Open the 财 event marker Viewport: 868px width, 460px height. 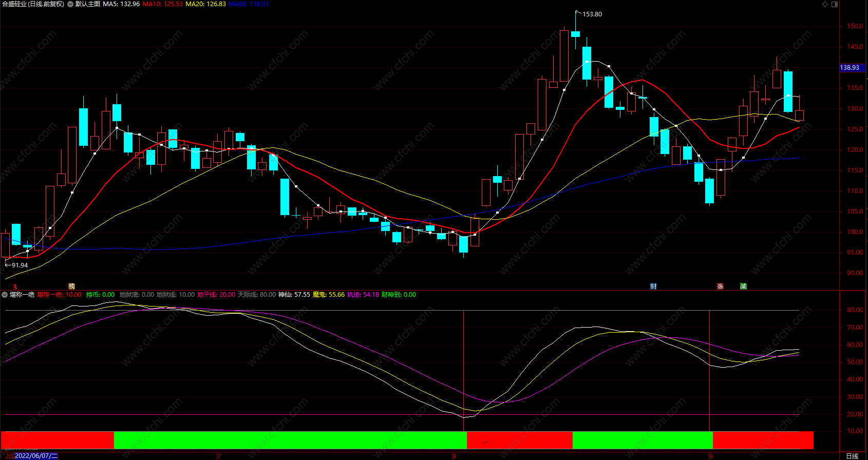[653, 286]
